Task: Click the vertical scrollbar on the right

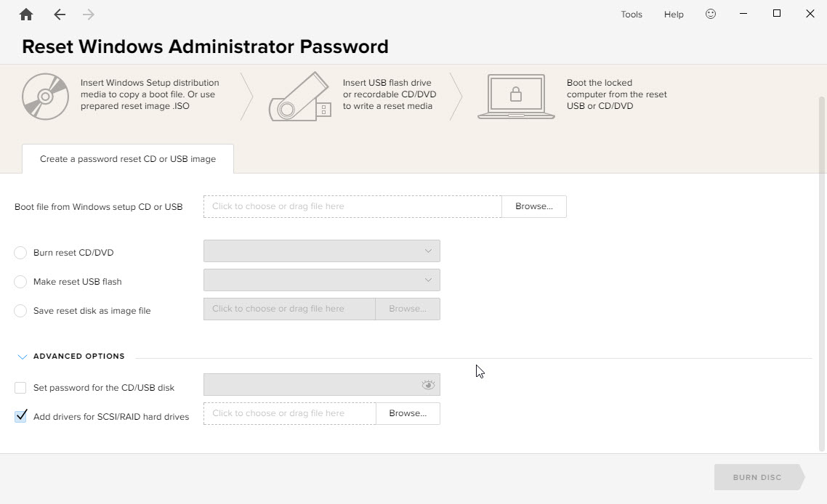Action: [x=822, y=274]
